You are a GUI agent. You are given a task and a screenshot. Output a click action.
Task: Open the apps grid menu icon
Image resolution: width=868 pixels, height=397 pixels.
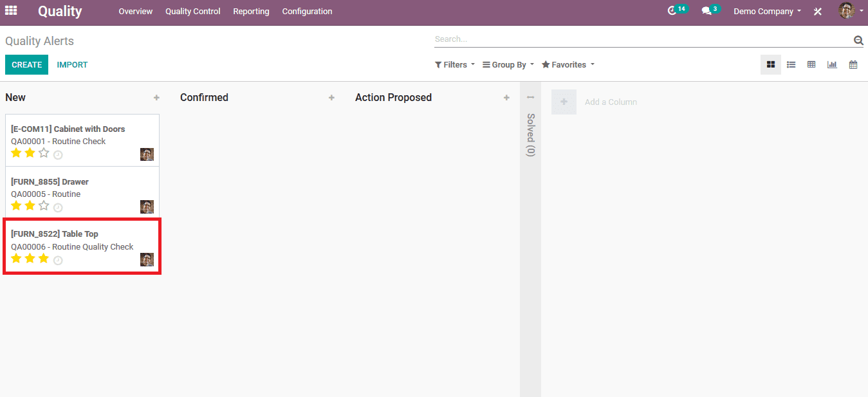click(11, 11)
